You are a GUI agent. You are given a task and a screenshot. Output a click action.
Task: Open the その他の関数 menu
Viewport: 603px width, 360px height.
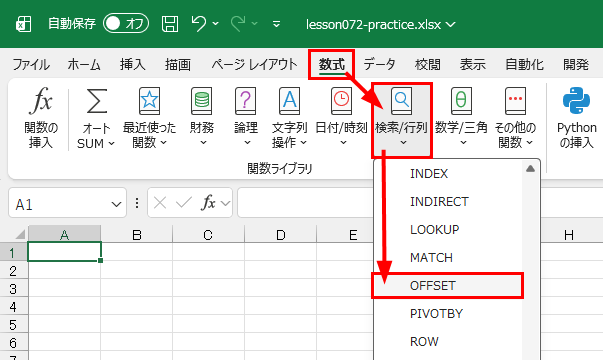(x=515, y=118)
